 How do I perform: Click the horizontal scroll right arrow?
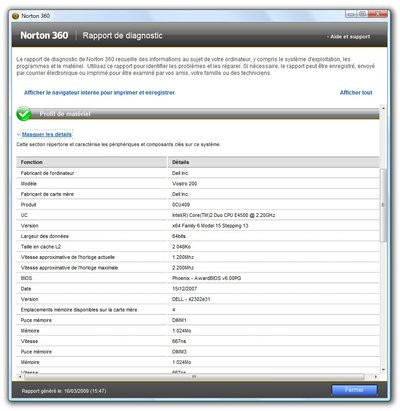376,377
